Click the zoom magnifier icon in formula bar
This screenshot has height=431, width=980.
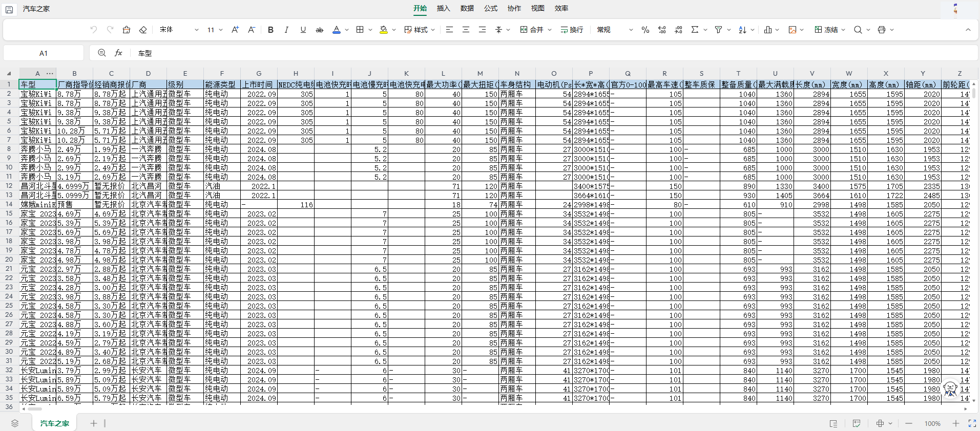click(x=102, y=53)
